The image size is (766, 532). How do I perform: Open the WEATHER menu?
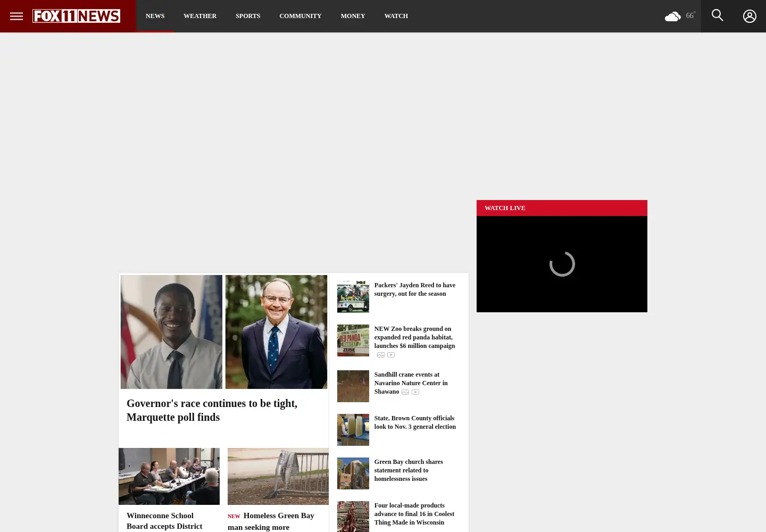point(200,16)
